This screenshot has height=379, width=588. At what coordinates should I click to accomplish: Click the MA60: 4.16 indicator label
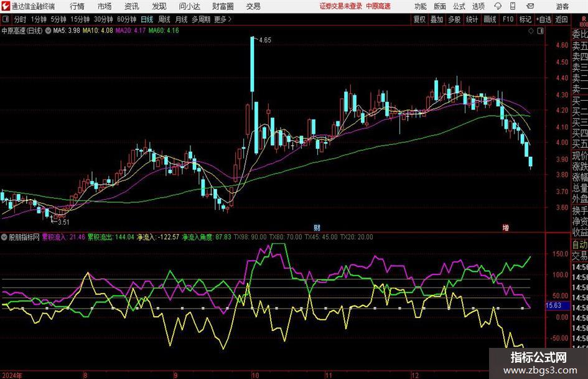(x=164, y=30)
